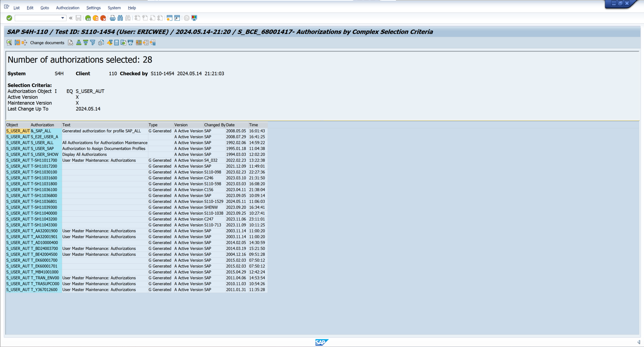Image resolution: width=644 pixels, height=347 pixels.
Task: Sort the list in descending order
Action: pyautogui.click(x=86, y=43)
